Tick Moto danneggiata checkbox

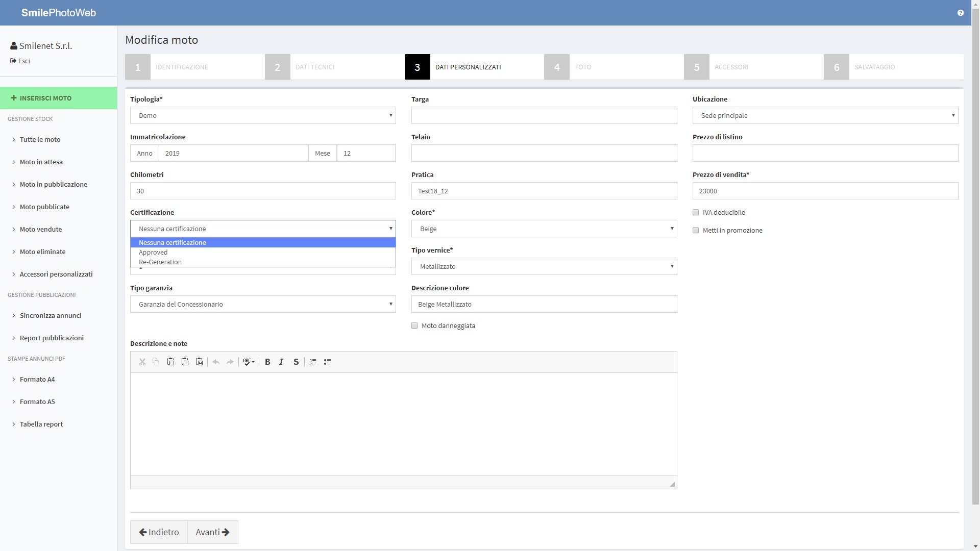[414, 325]
